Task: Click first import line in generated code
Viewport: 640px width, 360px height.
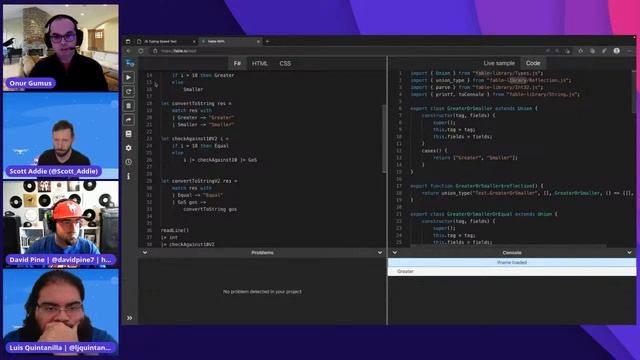Action: [477, 73]
